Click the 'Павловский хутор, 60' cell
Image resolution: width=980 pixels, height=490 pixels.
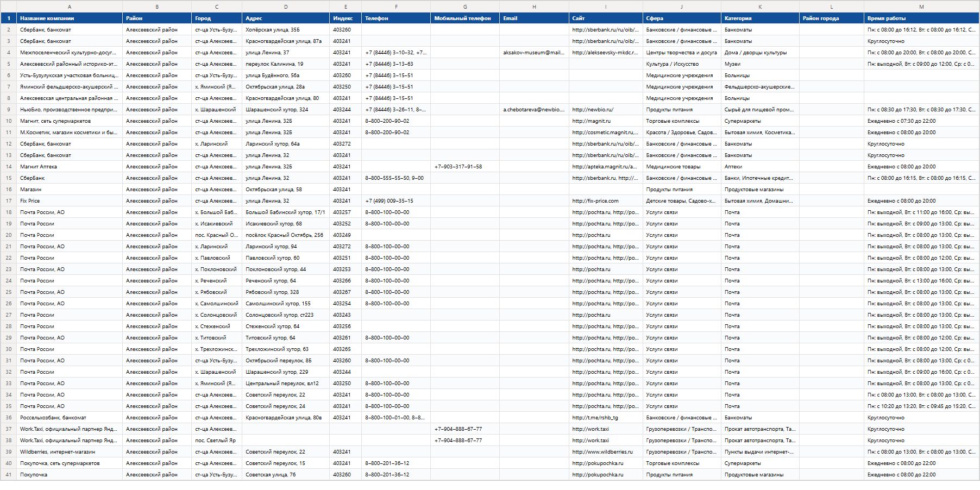pyautogui.click(x=286, y=258)
